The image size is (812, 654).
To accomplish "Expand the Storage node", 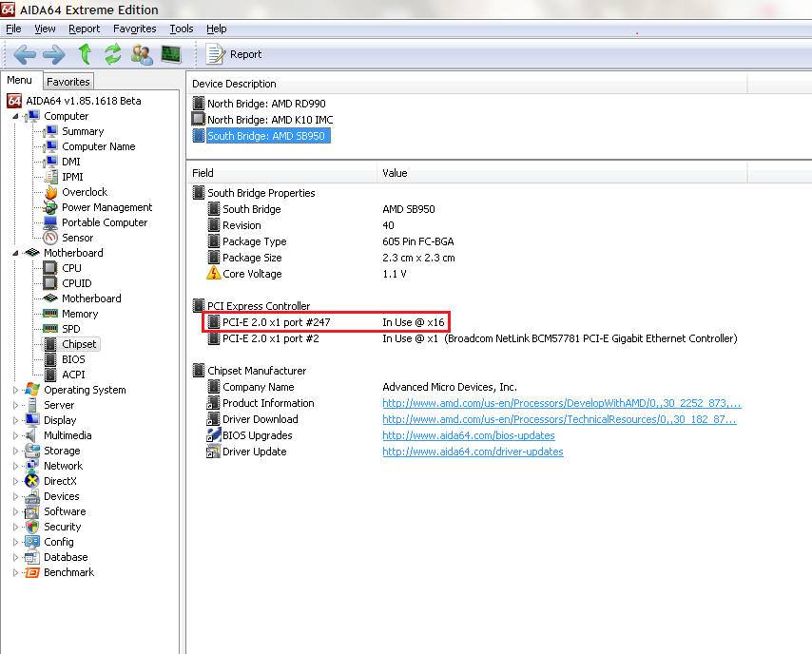I will pyautogui.click(x=15, y=451).
